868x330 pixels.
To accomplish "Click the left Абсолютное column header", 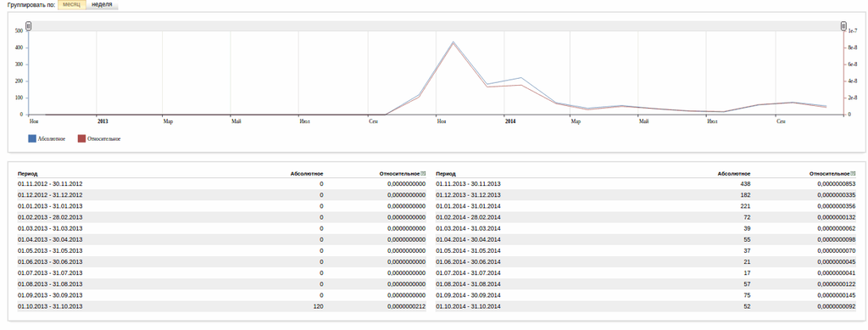I will point(307,174).
